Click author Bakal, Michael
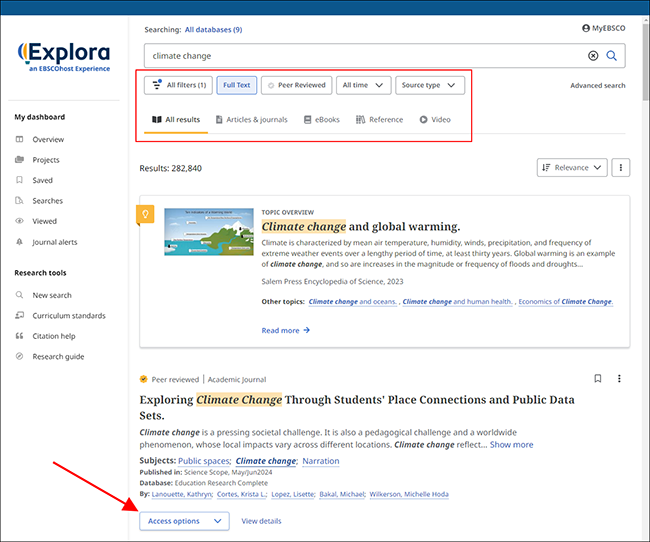 pos(342,494)
